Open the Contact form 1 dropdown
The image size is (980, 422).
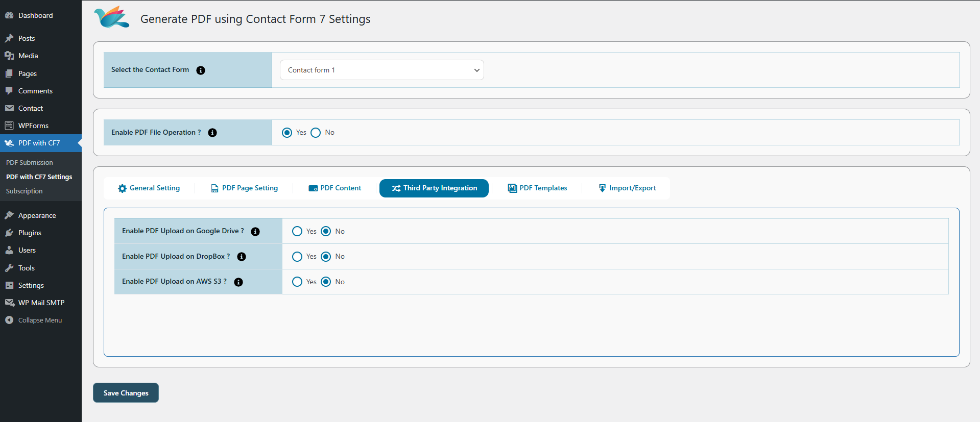coord(382,70)
